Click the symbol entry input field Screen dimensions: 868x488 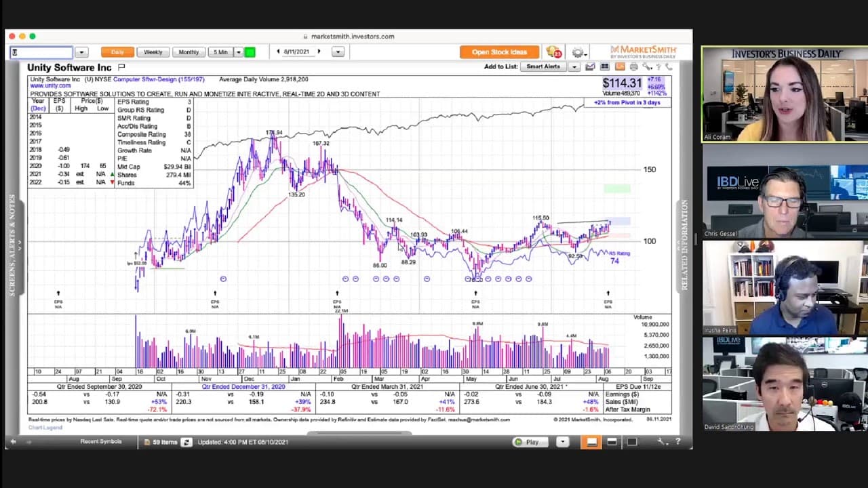coord(41,52)
